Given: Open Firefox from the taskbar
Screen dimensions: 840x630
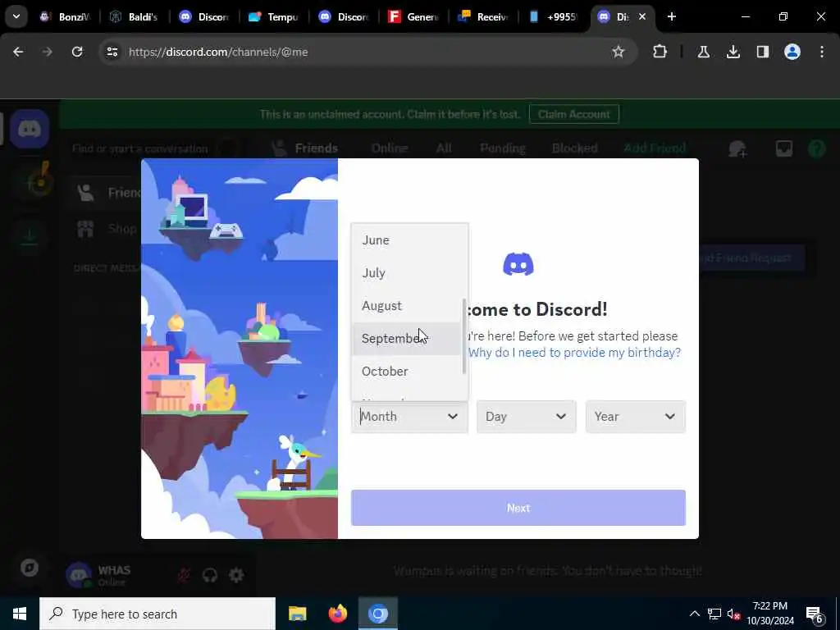Looking at the screenshot, I should (337, 614).
